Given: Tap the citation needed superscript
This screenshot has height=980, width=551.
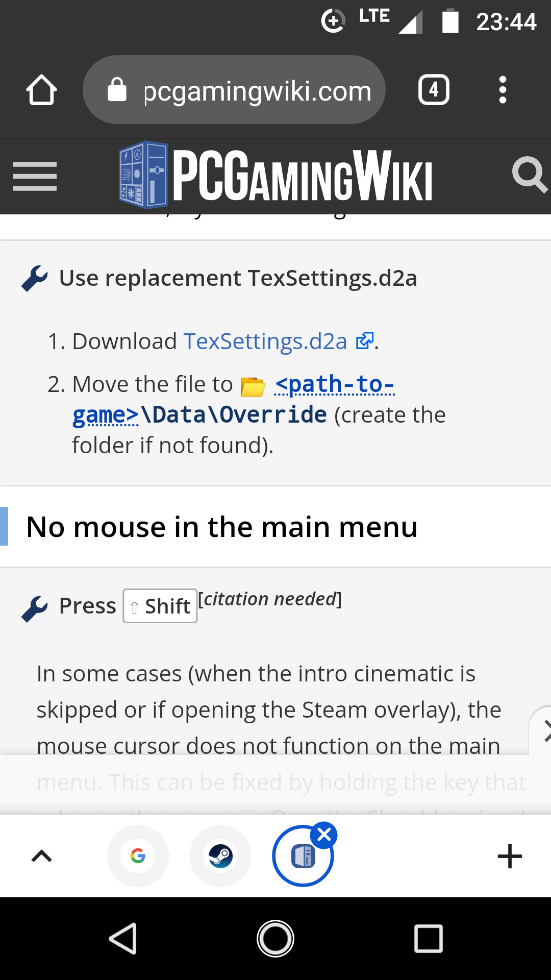Looking at the screenshot, I should tap(270, 599).
